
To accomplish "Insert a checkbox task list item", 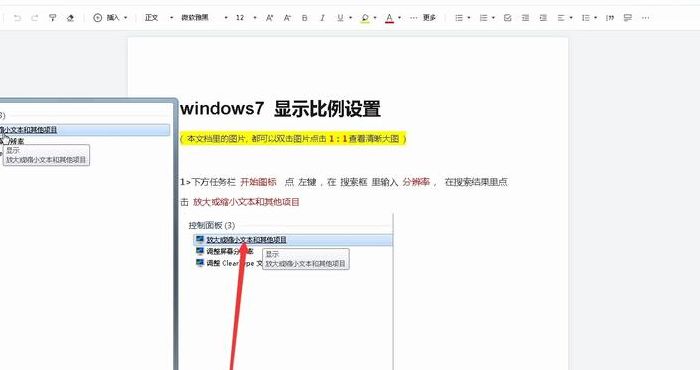I will pyautogui.click(x=508, y=18).
